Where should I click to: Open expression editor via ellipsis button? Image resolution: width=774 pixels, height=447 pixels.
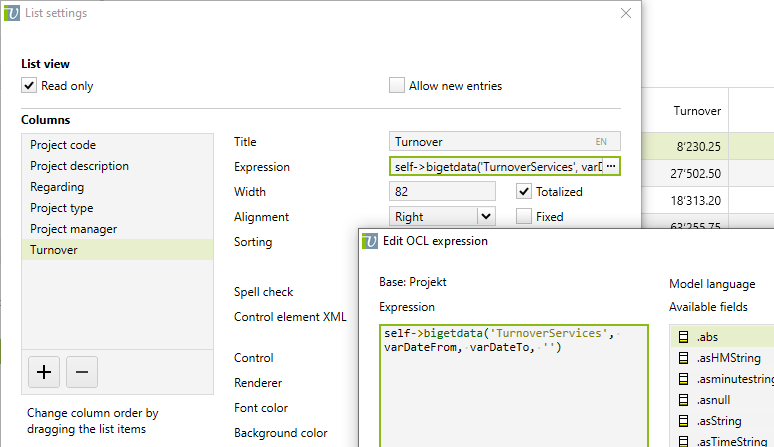pos(611,166)
